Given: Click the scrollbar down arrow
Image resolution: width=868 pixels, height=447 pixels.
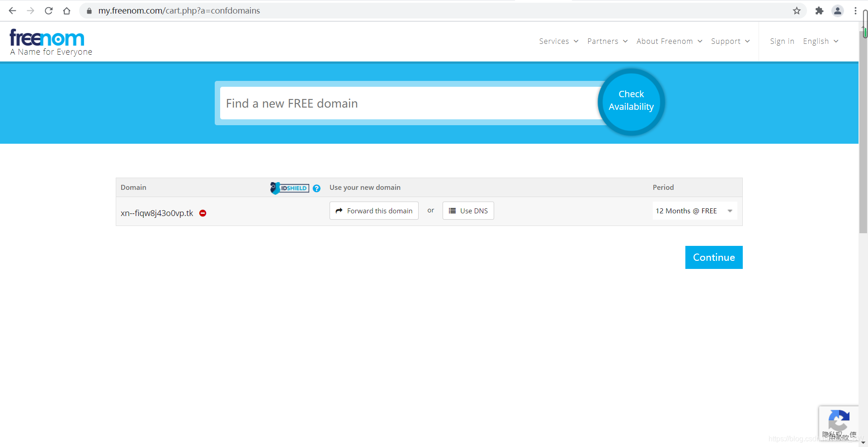Looking at the screenshot, I should pos(863,443).
